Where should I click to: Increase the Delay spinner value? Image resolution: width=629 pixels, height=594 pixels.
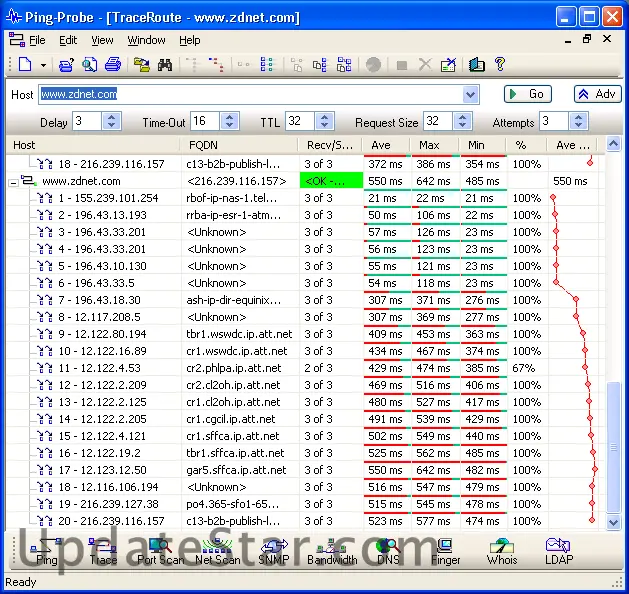tap(112, 117)
